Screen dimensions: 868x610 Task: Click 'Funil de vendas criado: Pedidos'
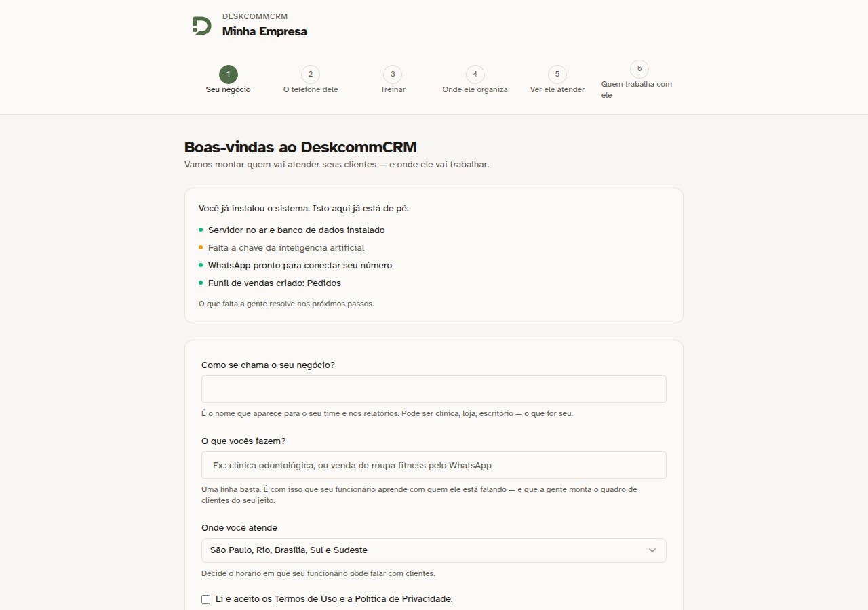pyautogui.click(x=275, y=283)
